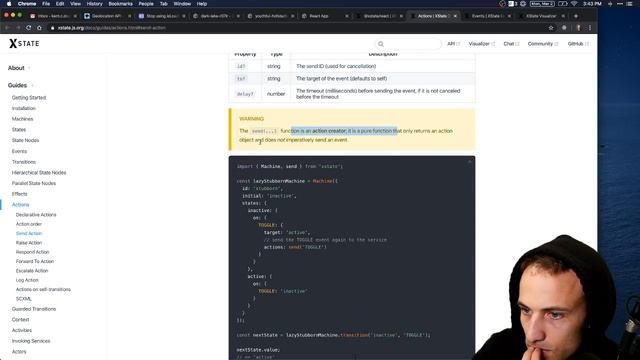Open a new tab with plus icon
The image size is (640, 360).
[576, 16]
